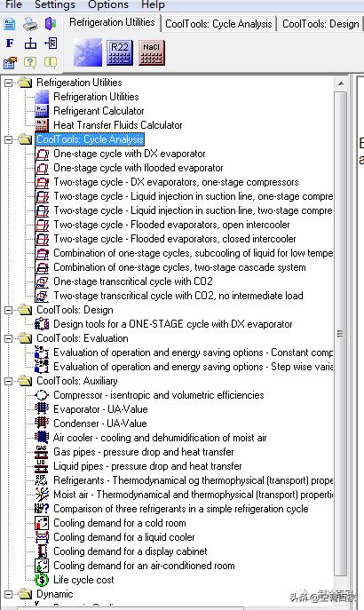Viewport: 364px width, 610px height.
Task: Open the Settings menu
Action: pos(55,4)
